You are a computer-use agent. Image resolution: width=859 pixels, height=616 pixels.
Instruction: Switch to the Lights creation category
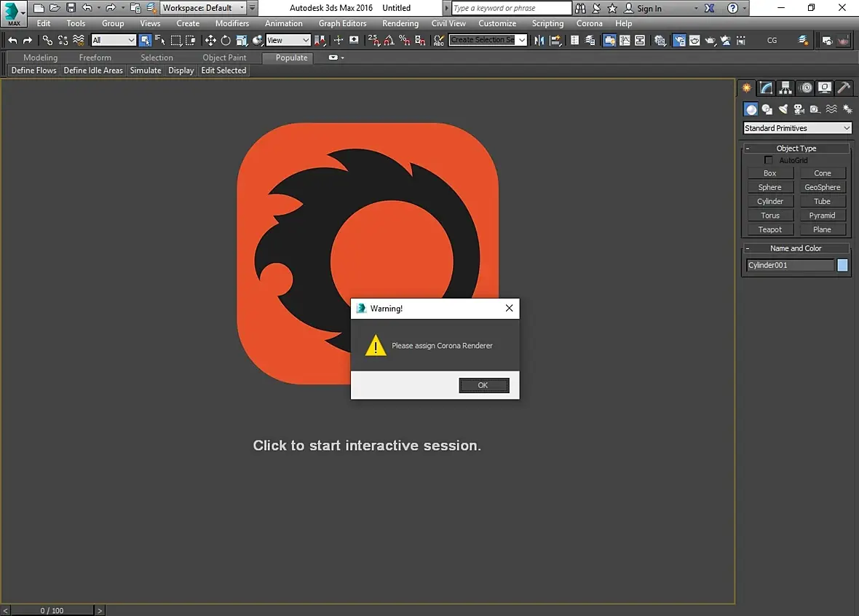(x=783, y=109)
